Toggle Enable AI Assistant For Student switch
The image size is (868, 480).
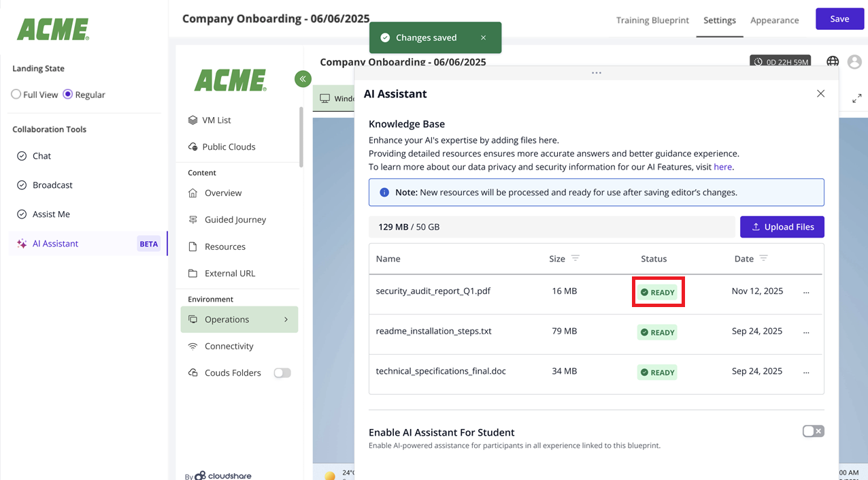point(813,431)
